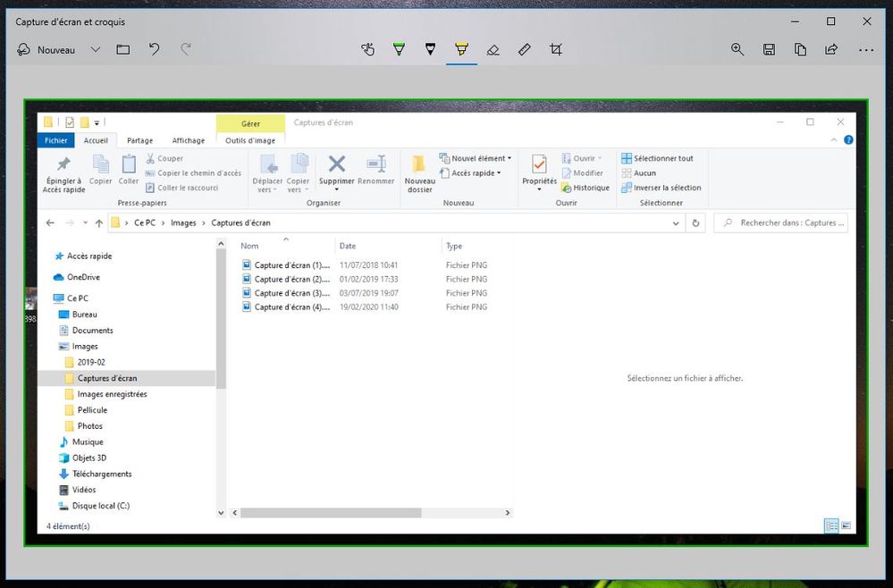The image size is (893, 588).
Task: Activate the eraser tool
Action: [493, 50]
